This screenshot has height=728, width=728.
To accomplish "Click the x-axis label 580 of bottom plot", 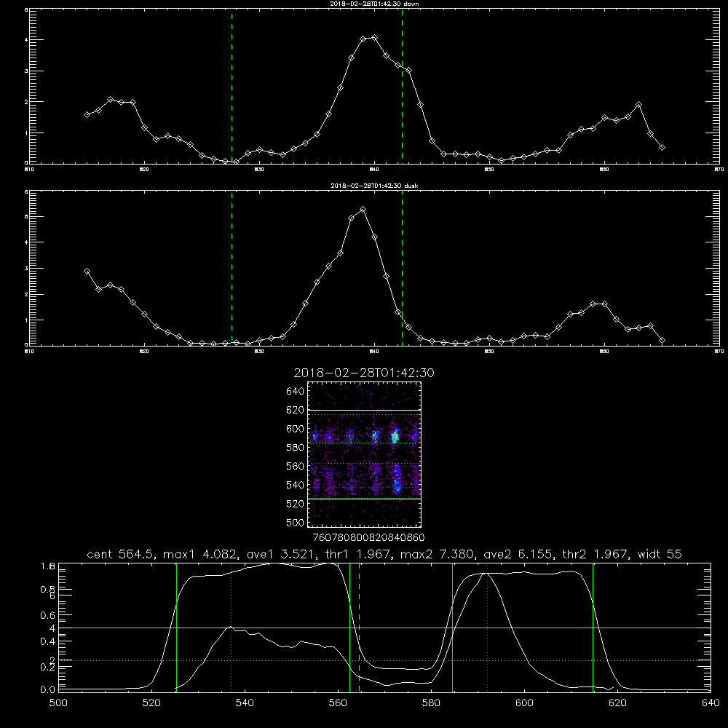I will point(431,703).
